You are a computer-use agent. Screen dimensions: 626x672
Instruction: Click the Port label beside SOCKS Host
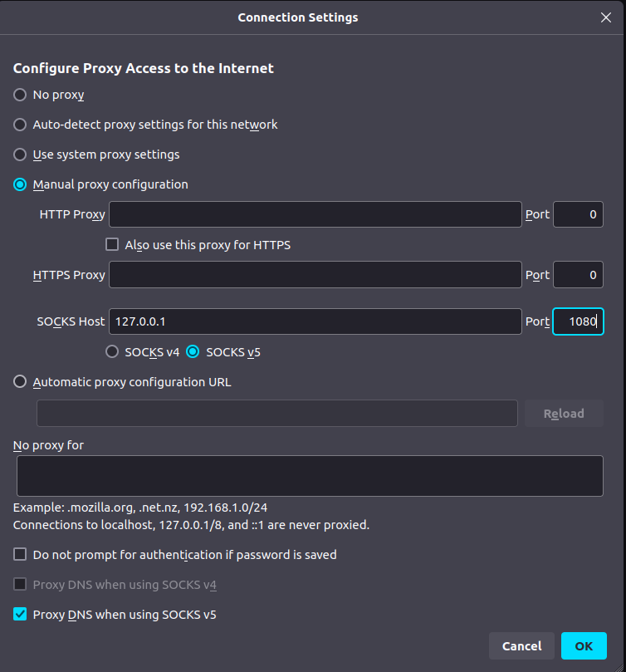[537, 321]
